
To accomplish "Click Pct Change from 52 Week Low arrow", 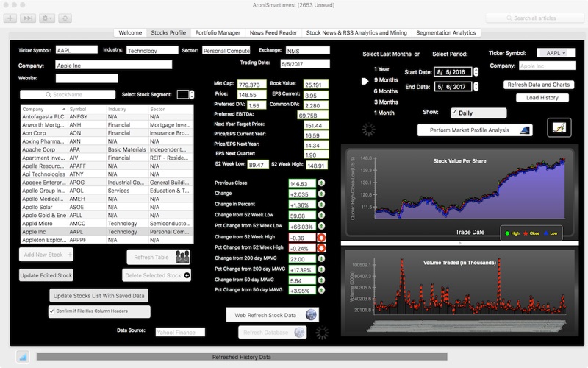I will [321, 226].
